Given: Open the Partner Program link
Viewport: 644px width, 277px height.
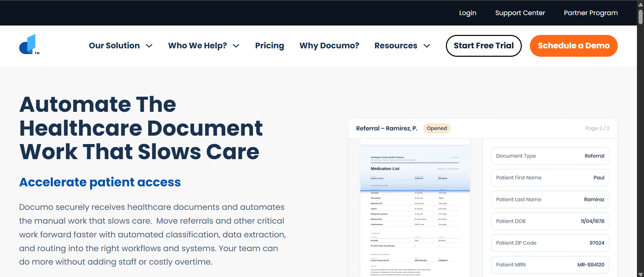Looking at the screenshot, I should (591, 13).
